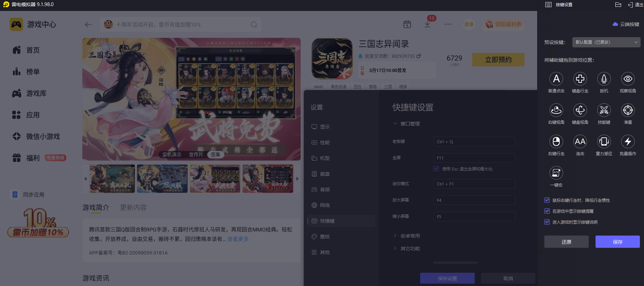
Task: Open 微信小游戏 in sidebar
Action: coord(36,136)
